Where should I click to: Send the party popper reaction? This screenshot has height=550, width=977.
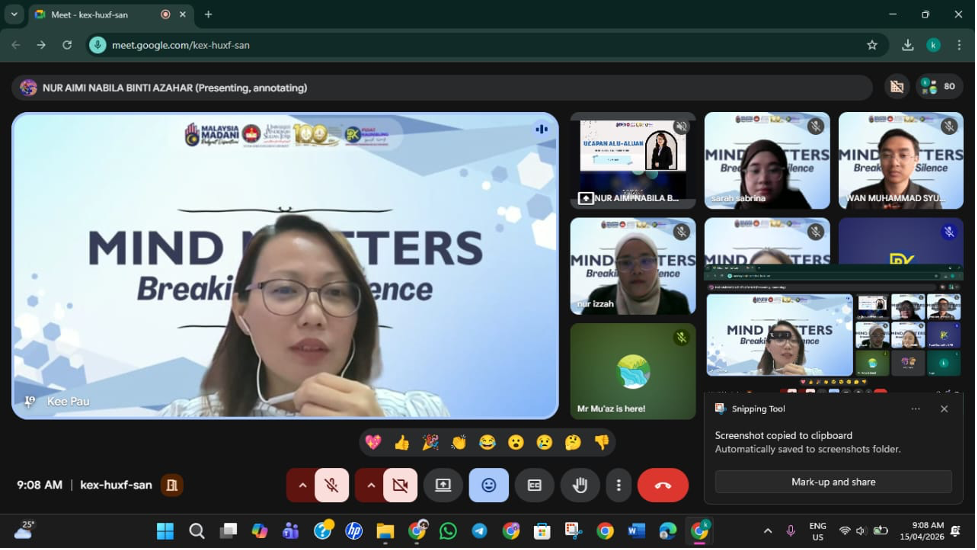click(430, 442)
